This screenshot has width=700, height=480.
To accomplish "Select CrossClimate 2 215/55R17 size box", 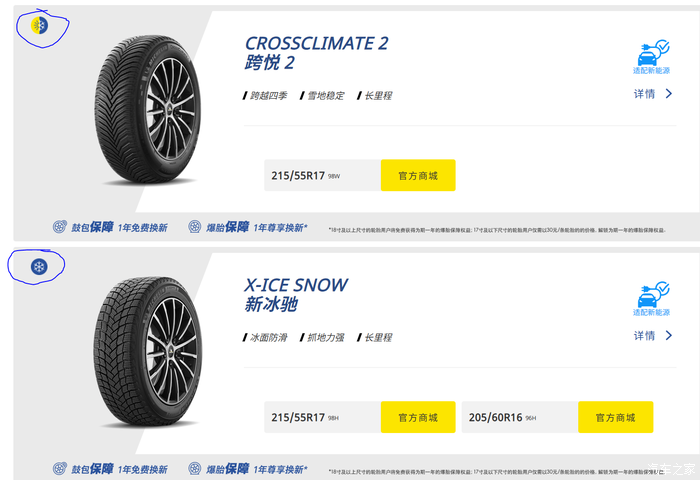I will [x=322, y=176].
